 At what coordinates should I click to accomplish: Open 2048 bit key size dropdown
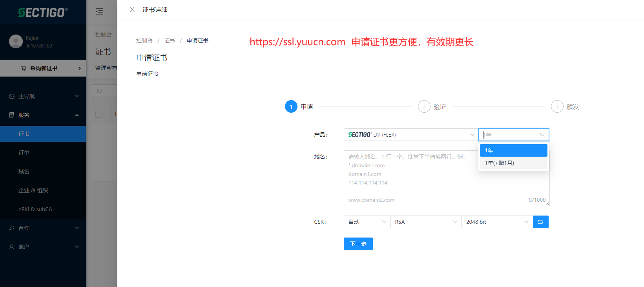(497, 222)
